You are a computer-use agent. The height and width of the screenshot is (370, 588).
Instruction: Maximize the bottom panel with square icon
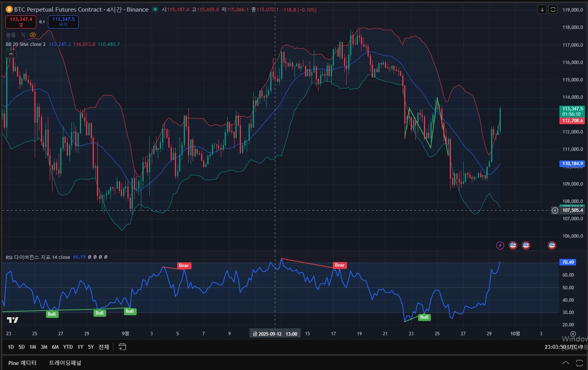[x=579, y=363]
